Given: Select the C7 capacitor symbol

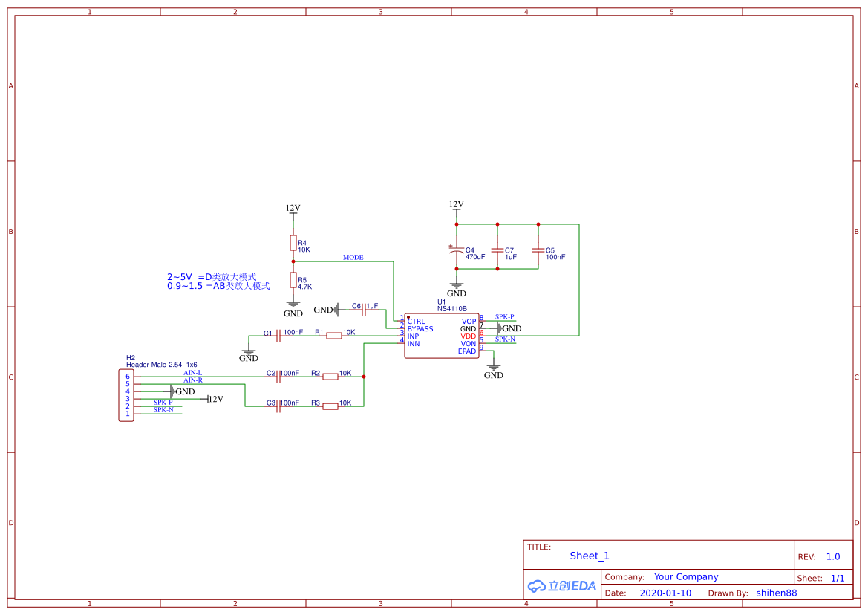Looking at the screenshot, I should 497,250.
